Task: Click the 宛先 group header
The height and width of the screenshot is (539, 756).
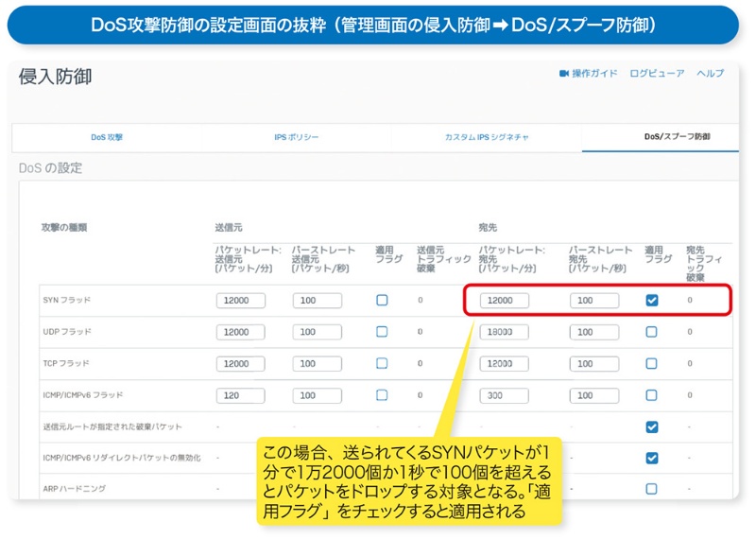Action: [x=488, y=228]
